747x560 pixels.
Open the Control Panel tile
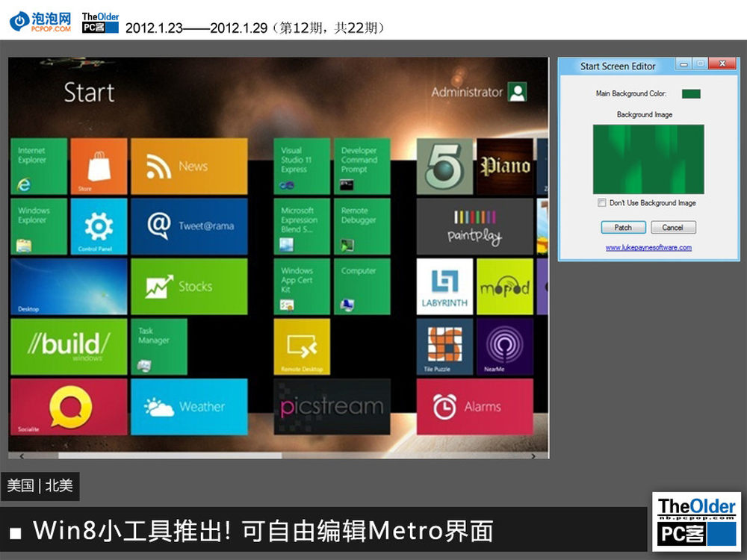tap(99, 227)
